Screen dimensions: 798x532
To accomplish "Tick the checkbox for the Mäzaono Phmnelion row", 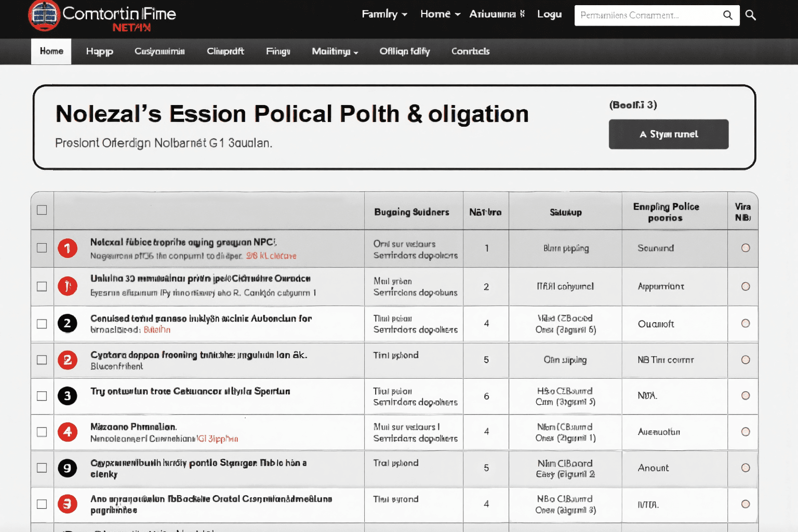I will 42,432.
